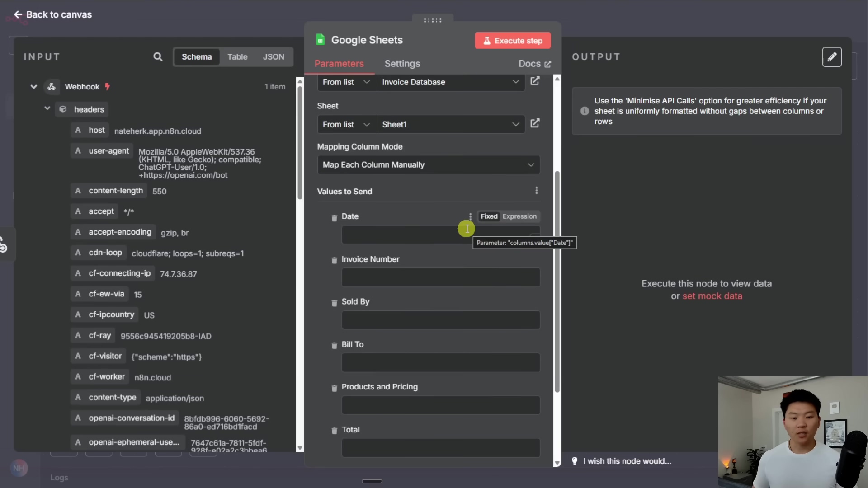This screenshot has height=488, width=868.
Task: Delete the Invoice Number column field
Action: [x=335, y=260]
